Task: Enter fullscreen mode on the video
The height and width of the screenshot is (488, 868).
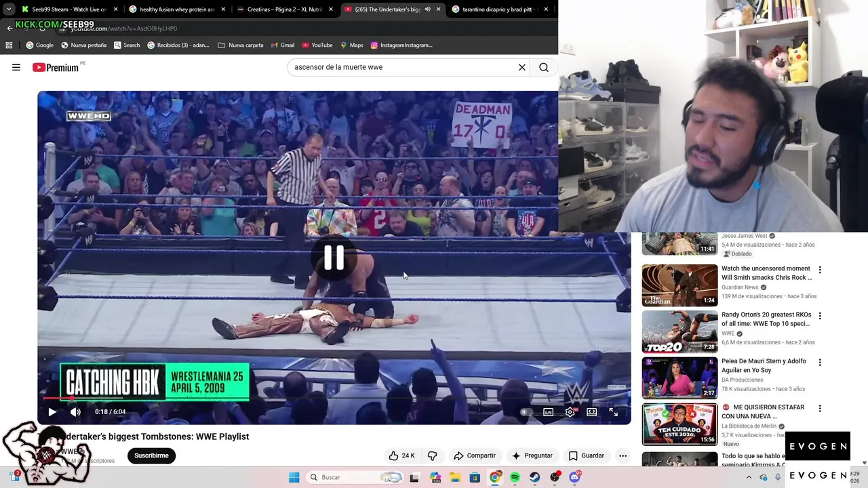Action: 614,411
